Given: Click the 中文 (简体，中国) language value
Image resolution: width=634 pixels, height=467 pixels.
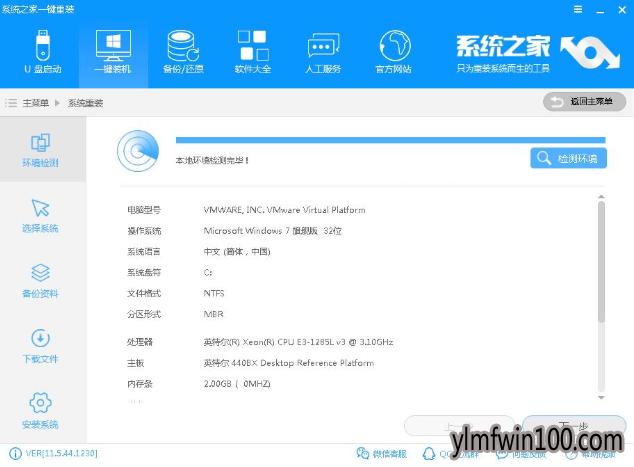Looking at the screenshot, I should pos(237,251).
